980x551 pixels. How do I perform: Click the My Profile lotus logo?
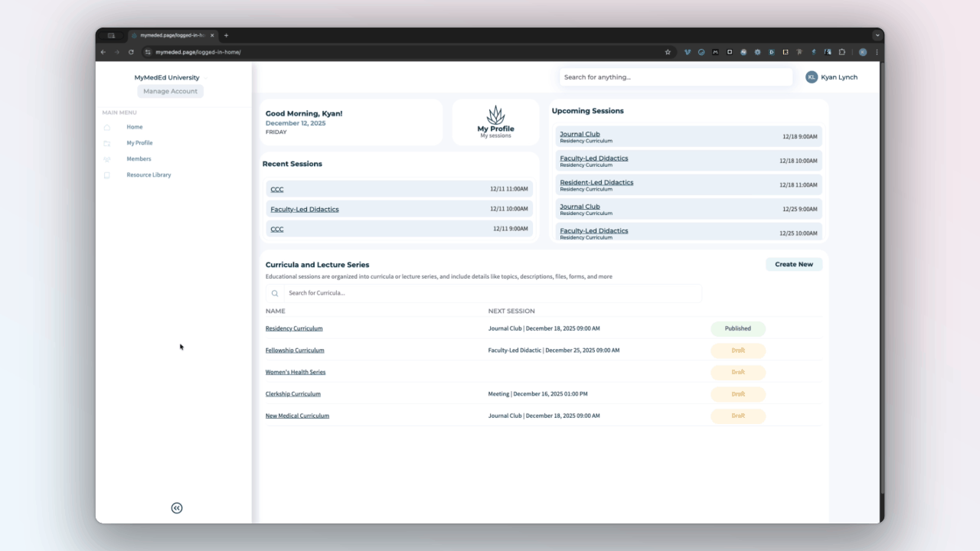[496, 116]
